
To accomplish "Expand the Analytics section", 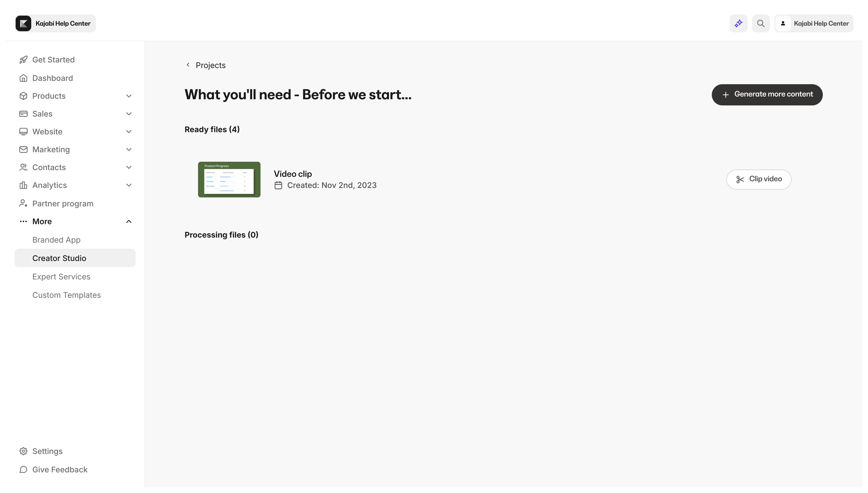I will (129, 185).
